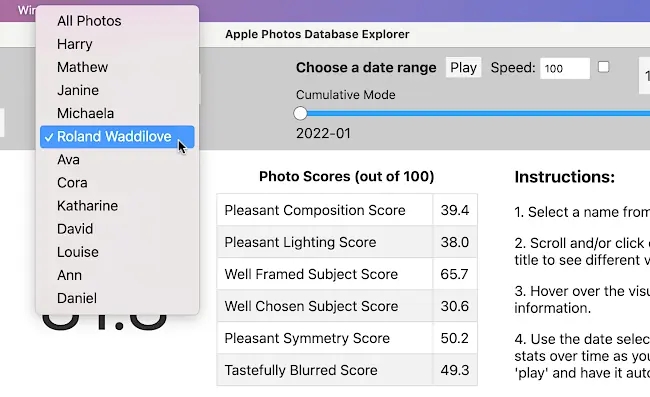Pick Louise from the dropdown
This screenshot has width=650, height=397.
(x=117, y=252)
